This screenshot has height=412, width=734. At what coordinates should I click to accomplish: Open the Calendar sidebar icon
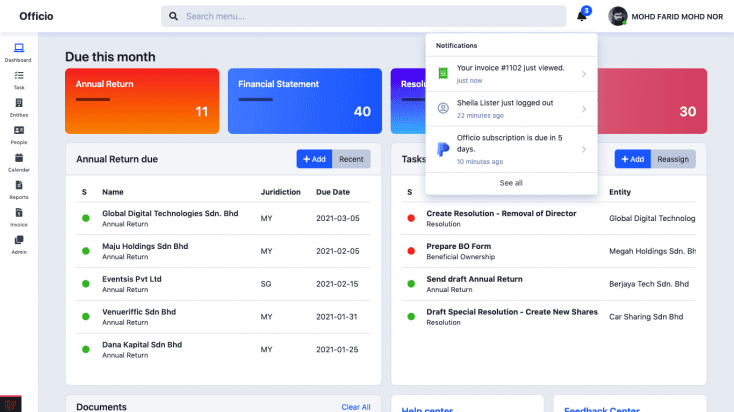(19, 157)
